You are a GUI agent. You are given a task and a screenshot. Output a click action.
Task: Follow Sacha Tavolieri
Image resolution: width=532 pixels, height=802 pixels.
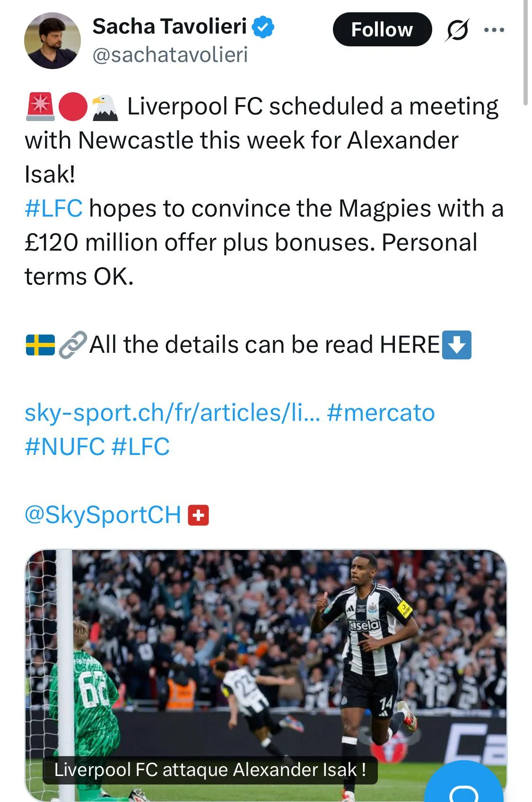pos(382,29)
